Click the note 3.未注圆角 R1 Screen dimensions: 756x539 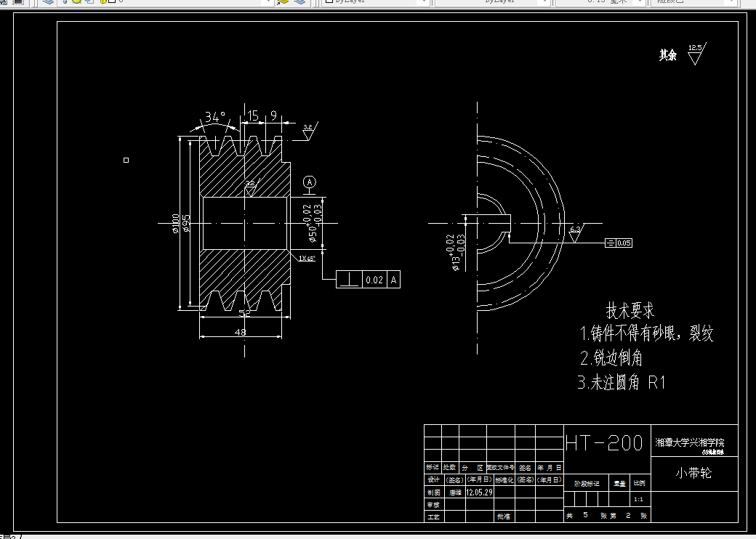[622, 383]
